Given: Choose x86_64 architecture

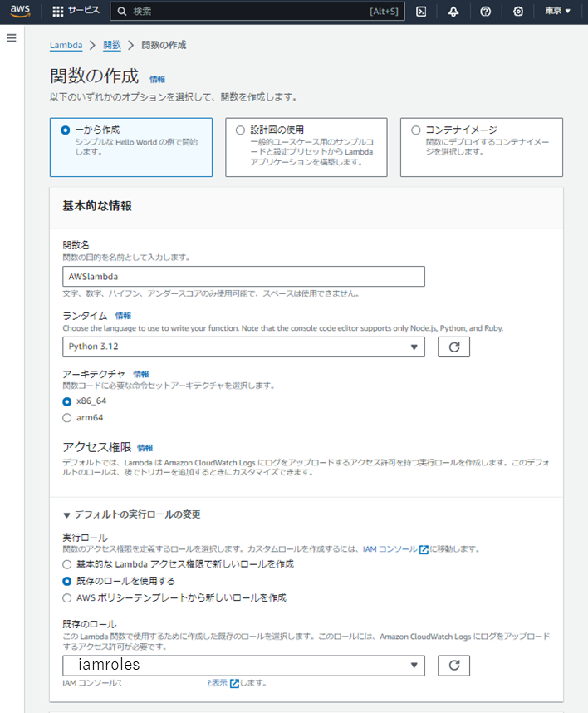Looking at the screenshot, I should click(66, 401).
